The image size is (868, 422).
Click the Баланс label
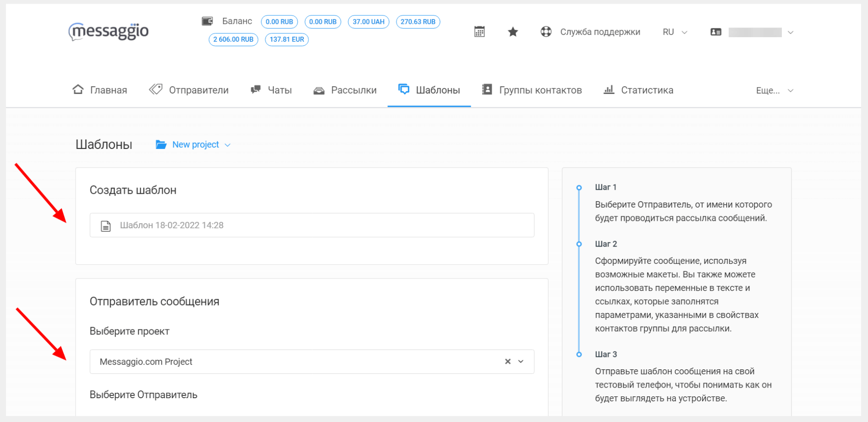pos(237,21)
